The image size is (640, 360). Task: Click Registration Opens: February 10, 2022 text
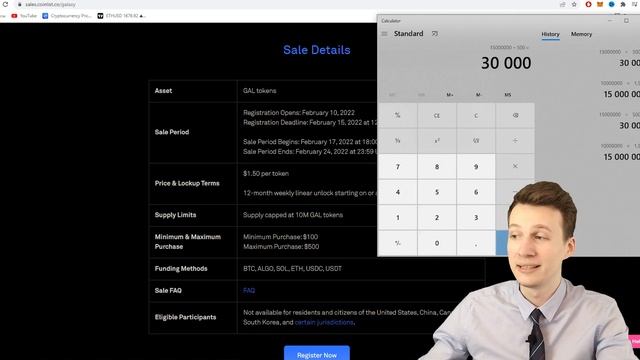pos(299,113)
